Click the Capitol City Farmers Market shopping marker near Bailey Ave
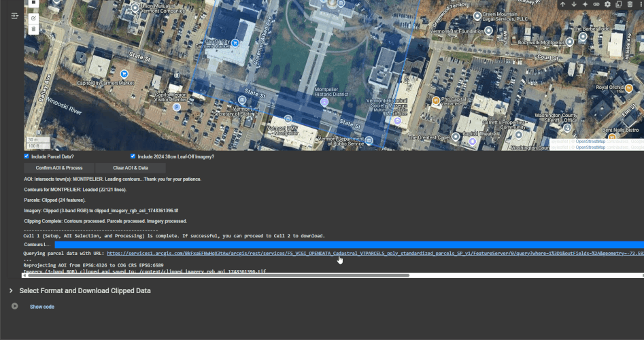The height and width of the screenshot is (340, 644). click(124, 74)
